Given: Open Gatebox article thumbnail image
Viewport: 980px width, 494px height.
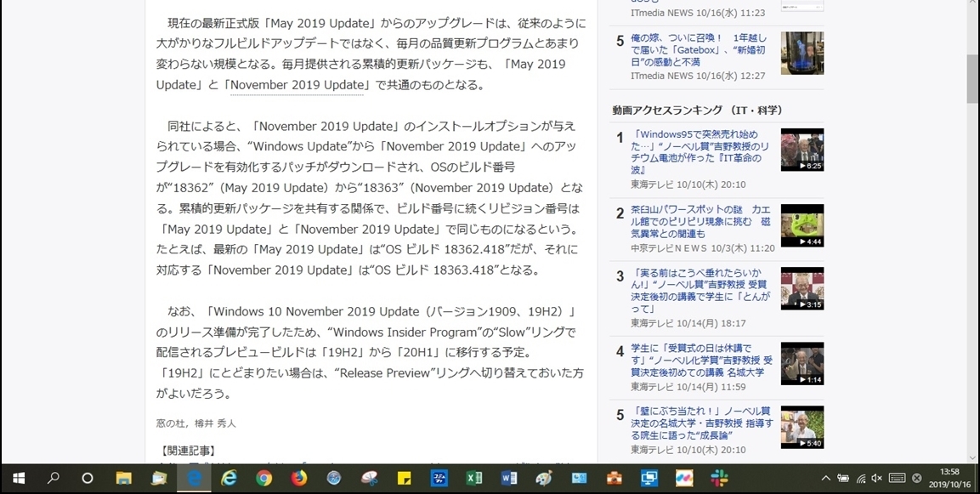Looking at the screenshot, I should (x=802, y=54).
